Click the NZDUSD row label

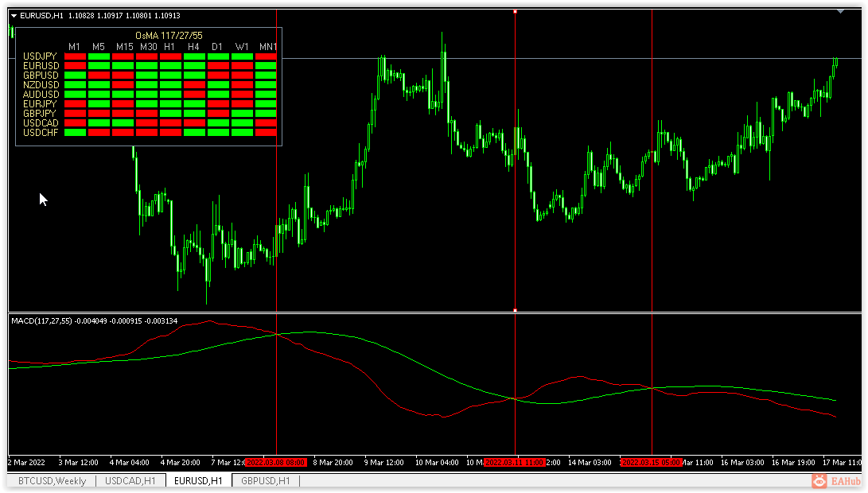coord(41,84)
